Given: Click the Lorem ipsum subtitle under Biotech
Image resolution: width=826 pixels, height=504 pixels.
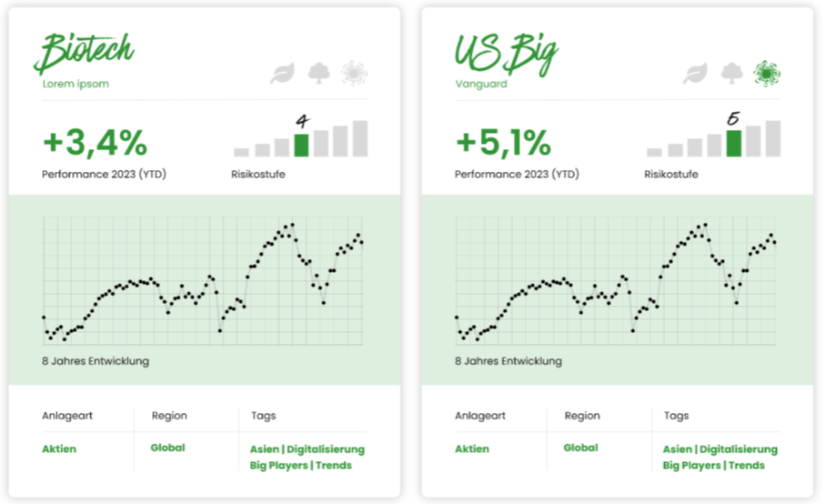Looking at the screenshot, I should tap(76, 84).
